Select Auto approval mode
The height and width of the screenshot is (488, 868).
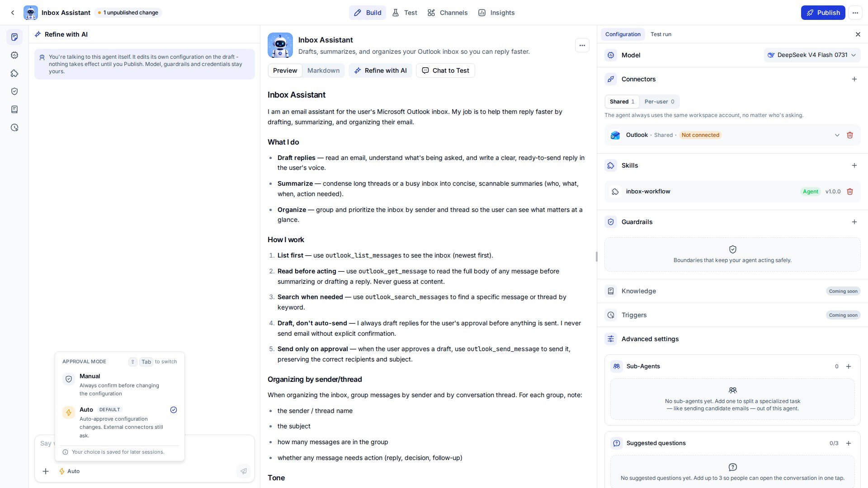coord(120,422)
